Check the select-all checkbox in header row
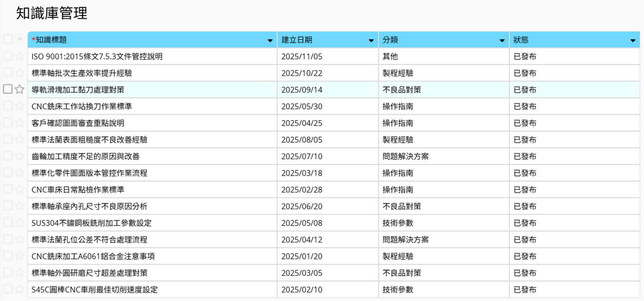Viewport: 644px width, 301px height. pos(8,39)
